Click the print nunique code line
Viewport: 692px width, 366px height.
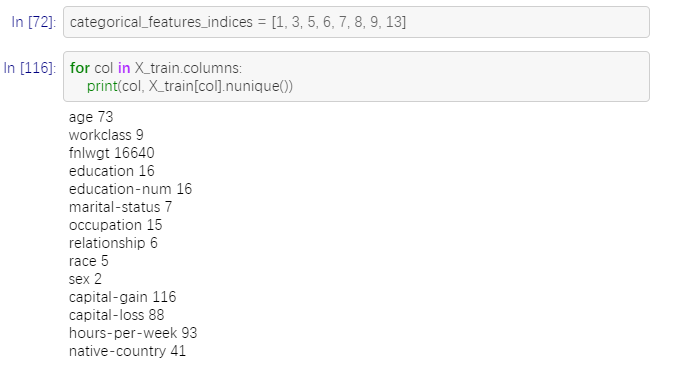(x=190, y=86)
